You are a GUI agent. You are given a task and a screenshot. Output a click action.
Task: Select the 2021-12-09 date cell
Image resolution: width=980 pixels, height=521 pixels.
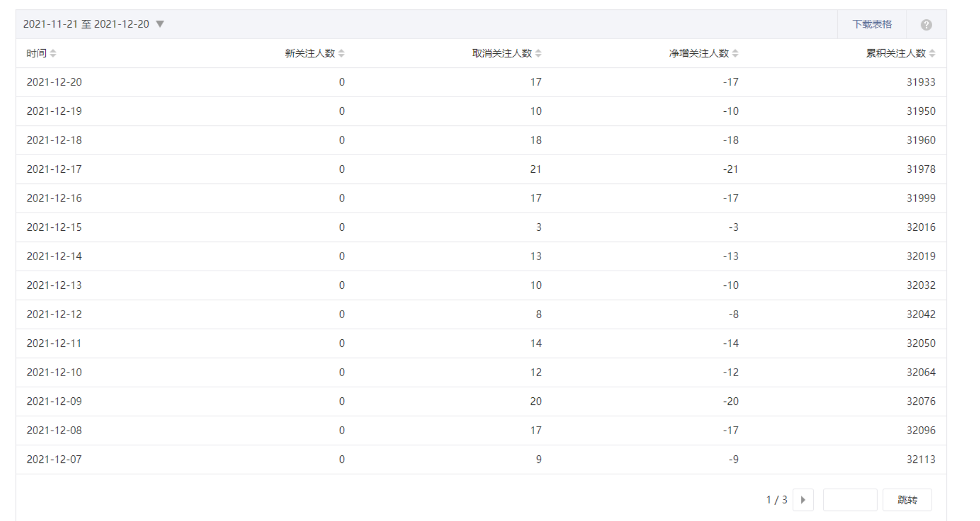pyautogui.click(x=54, y=402)
